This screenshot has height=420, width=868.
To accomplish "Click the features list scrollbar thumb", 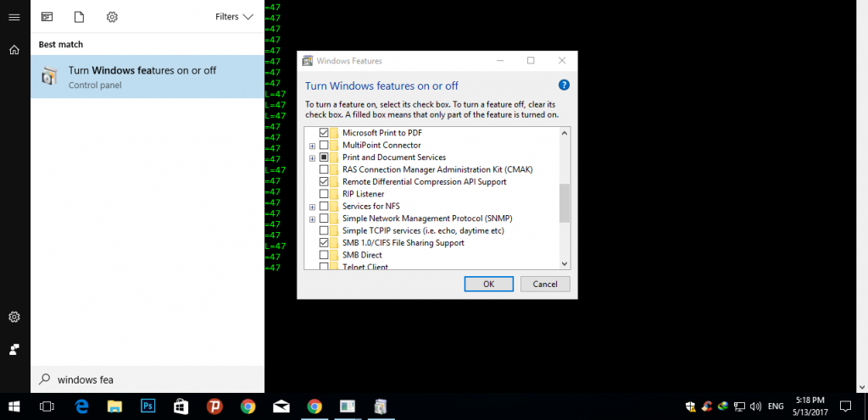I will click(565, 203).
